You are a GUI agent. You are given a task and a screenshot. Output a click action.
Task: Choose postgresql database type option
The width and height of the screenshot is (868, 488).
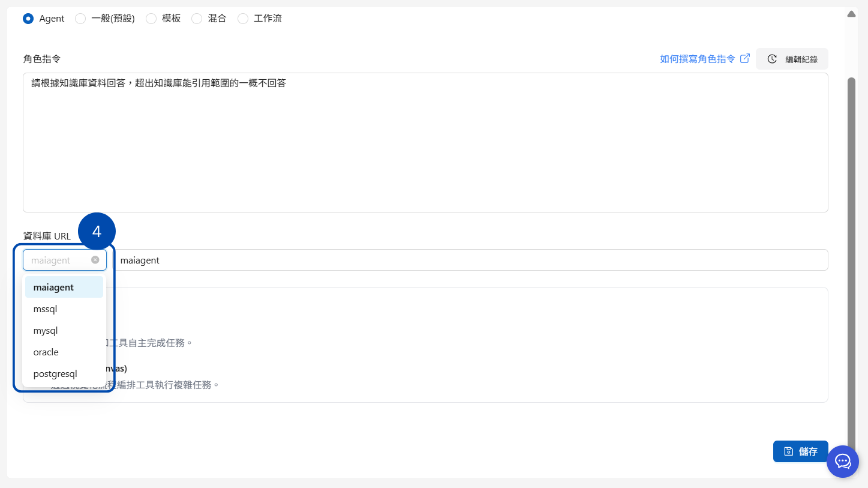55,374
